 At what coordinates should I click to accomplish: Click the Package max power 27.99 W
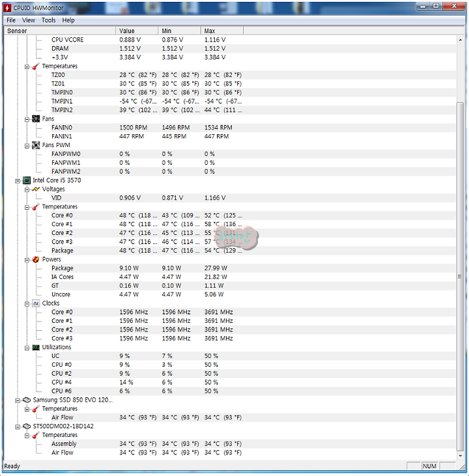point(216,268)
